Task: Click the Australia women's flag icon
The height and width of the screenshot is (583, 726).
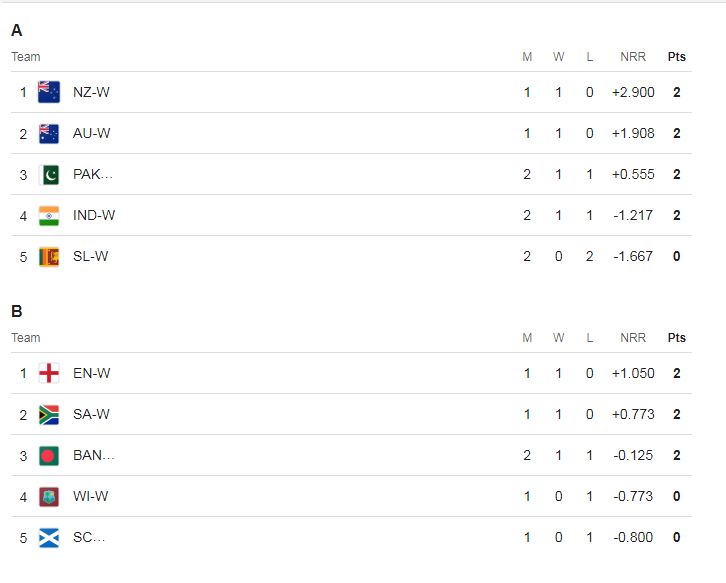Action: 49,134
